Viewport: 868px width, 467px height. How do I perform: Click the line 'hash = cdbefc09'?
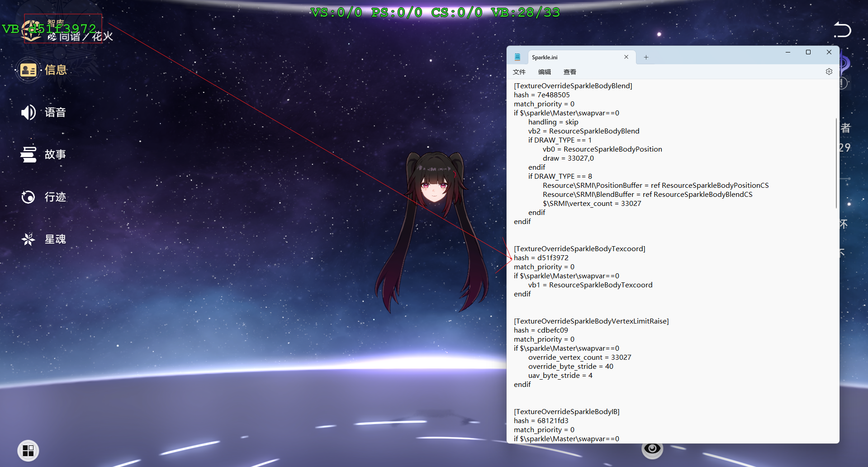[541, 330]
